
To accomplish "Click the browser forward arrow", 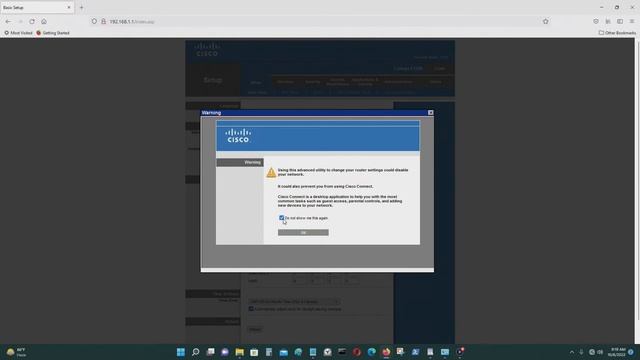I will [x=20, y=21].
